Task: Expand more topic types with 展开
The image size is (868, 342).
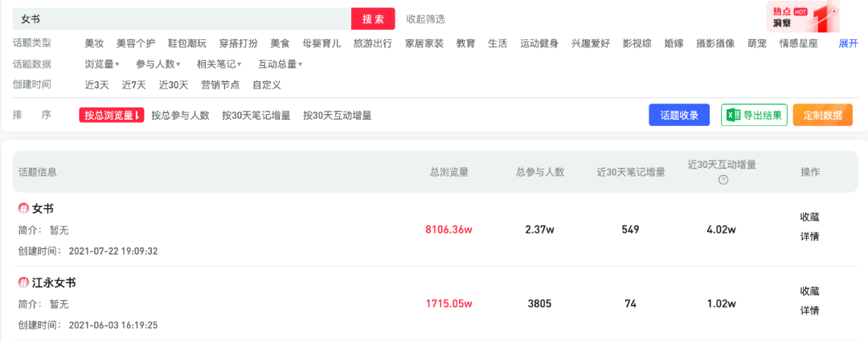Action: click(849, 43)
